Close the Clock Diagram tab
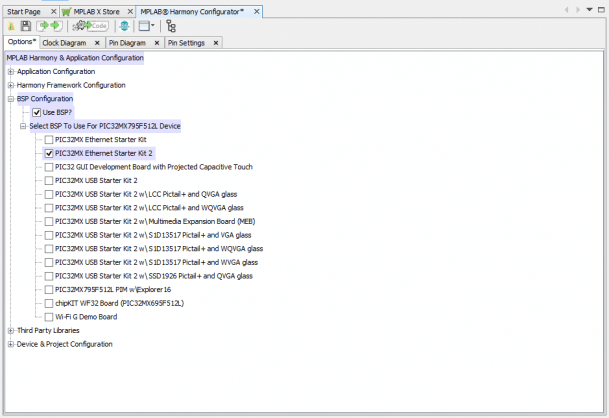The height and width of the screenshot is (418, 609). (96, 44)
